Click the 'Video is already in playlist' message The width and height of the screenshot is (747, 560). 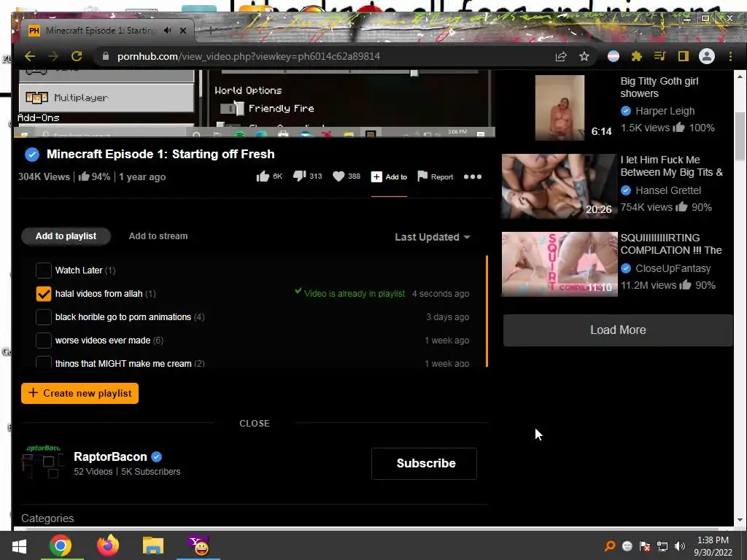355,294
